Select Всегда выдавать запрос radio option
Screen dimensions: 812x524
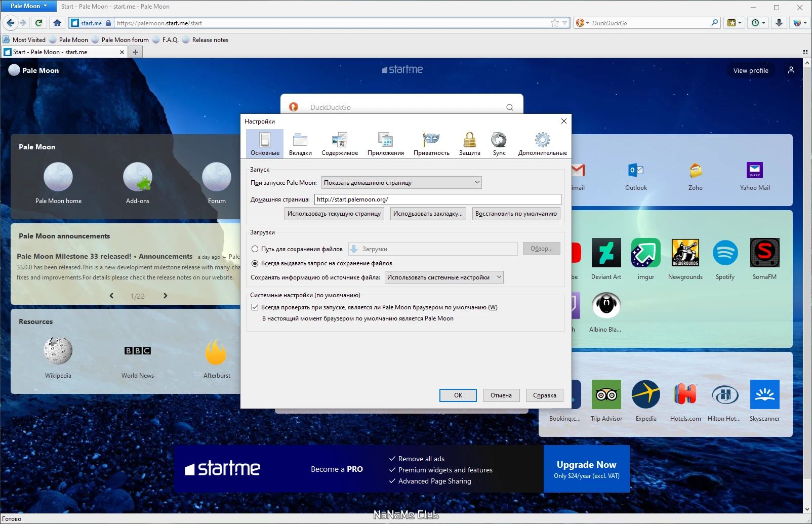click(255, 263)
